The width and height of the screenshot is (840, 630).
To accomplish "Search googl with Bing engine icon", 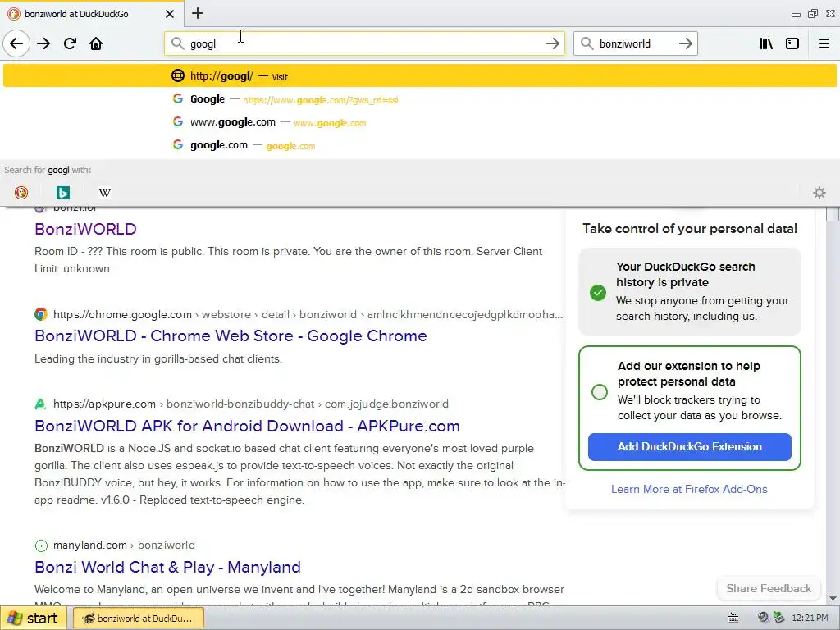I will coord(63,192).
